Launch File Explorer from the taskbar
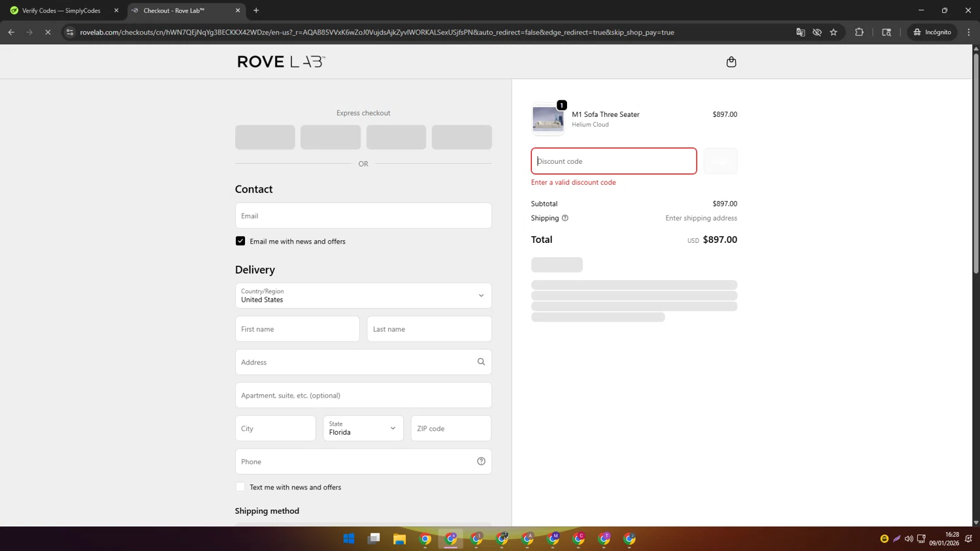 (x=400, y=539)
